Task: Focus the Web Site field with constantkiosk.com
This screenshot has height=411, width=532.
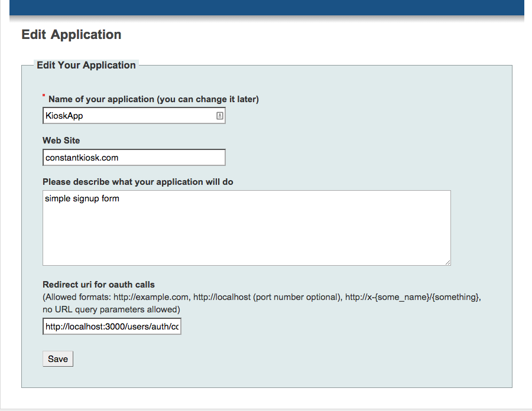Action: click(x=134, y=158)
